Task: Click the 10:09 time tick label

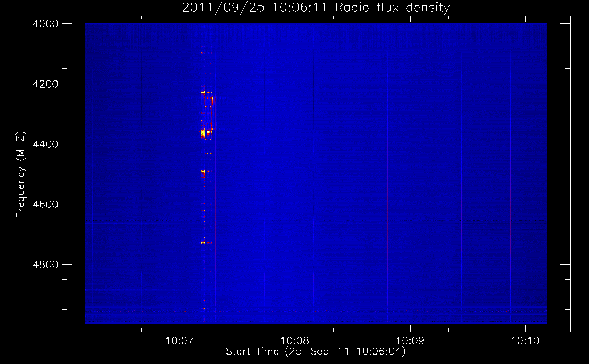Action: pos(410,341)
